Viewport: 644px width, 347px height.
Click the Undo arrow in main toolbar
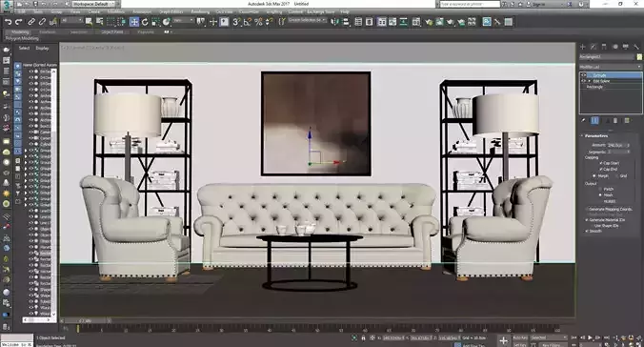pos(8,22)
